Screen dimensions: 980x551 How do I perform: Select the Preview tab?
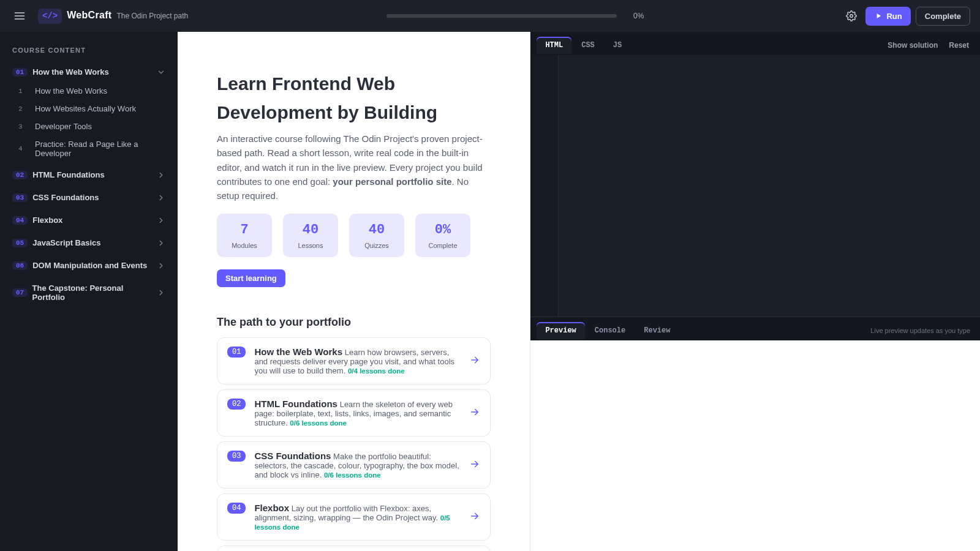(560, 331)
